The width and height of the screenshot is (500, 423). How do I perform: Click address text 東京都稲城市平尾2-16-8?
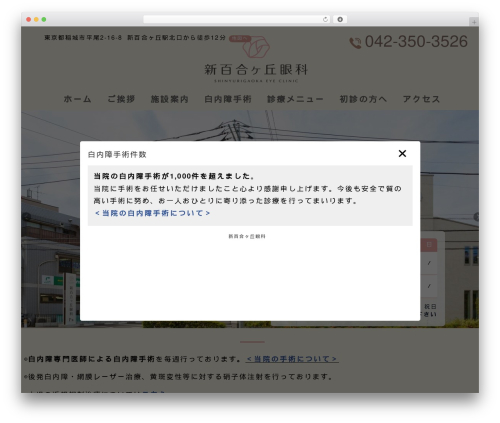(83, 38)
